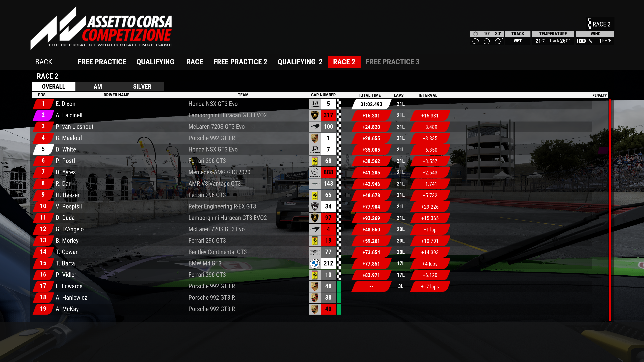The height and width of the screenshot is (362, 644).
Task: Click the +17 laps interval for L. Edwards
Action: click(x=430, y=287)
